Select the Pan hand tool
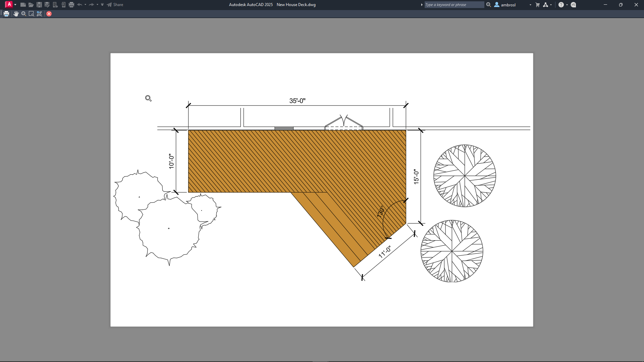 tap(16, 14)
